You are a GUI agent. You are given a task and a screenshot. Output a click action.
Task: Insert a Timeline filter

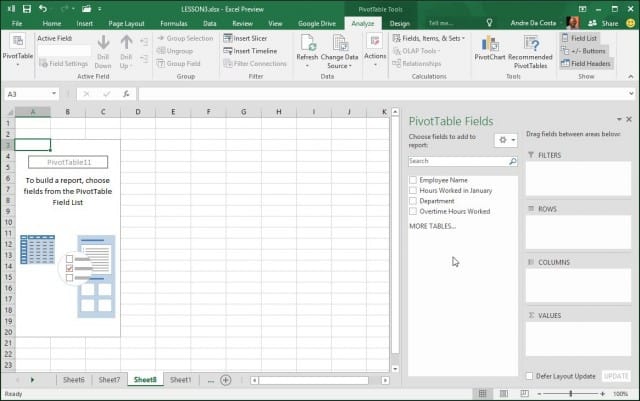pyautogui.click(x=250, y=51)
